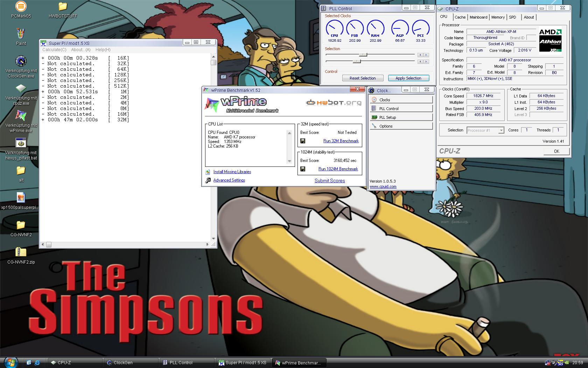The width and height of the screenshot is (588, 368).
Task: Click the lower slider's left arrow stepper
Action: pos(420,61)
